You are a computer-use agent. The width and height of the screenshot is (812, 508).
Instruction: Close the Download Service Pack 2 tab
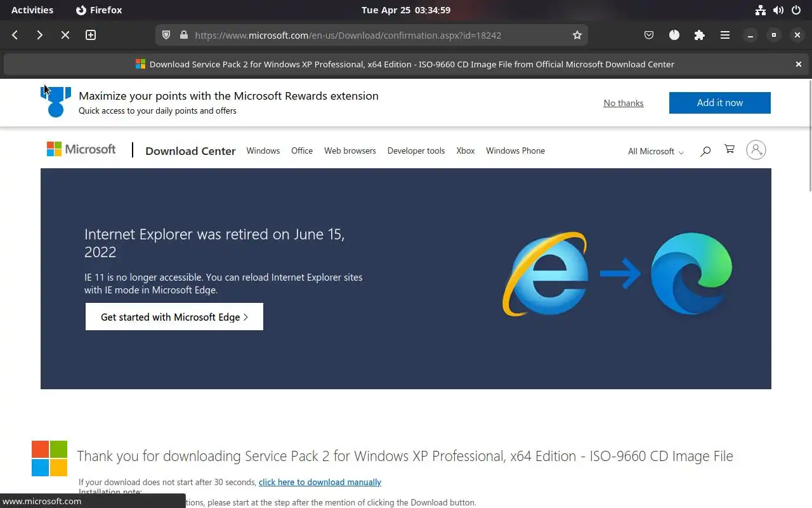point(799,64)
